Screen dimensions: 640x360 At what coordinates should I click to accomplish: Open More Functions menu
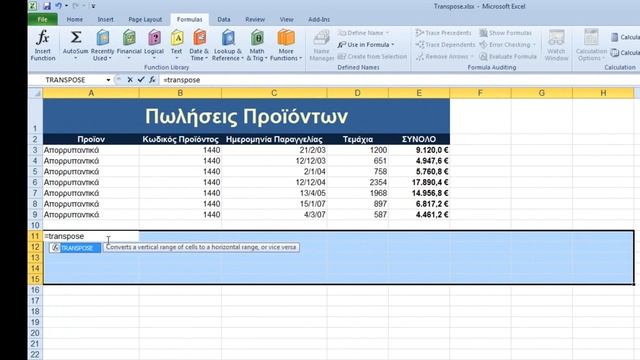286,45
